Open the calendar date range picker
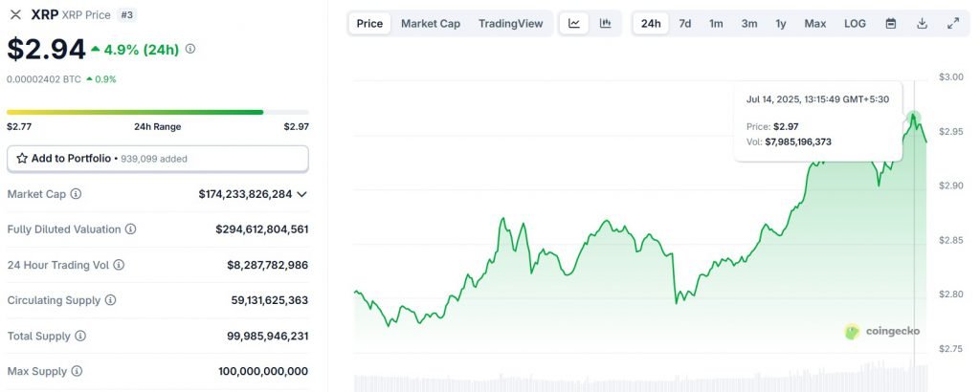 tap(891, 23)
